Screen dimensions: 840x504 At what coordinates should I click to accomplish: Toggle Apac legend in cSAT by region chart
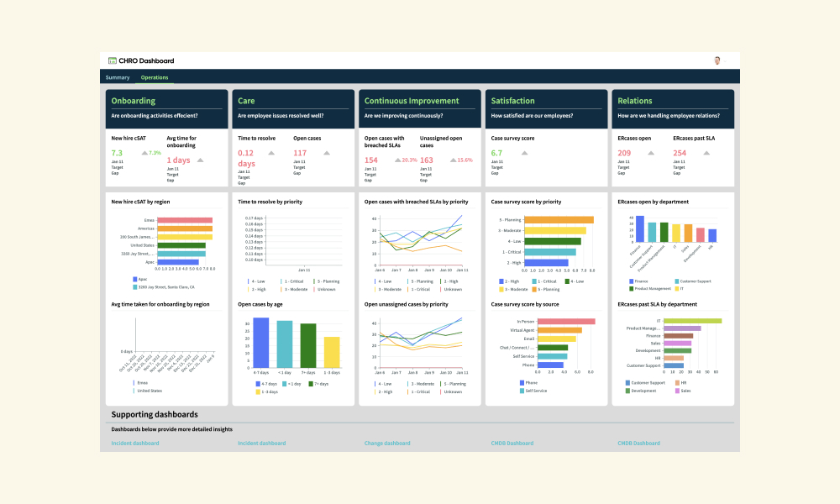[x=140, y=279]
